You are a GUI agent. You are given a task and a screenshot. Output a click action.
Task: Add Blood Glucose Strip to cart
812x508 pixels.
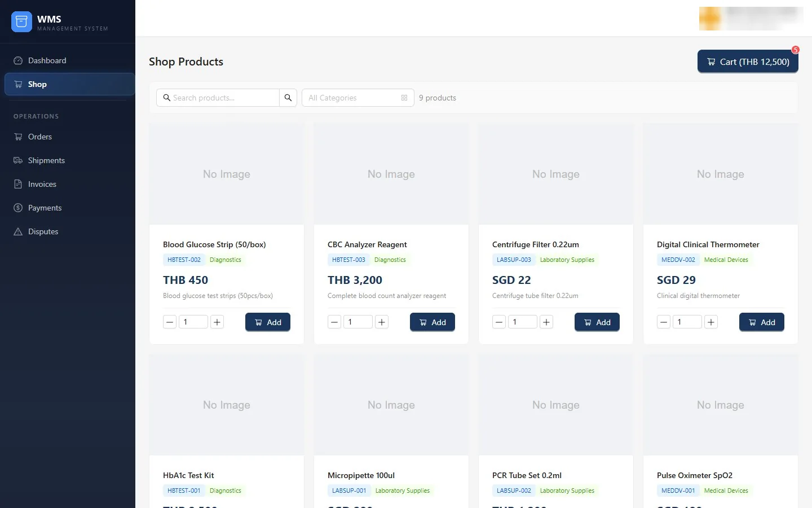(x=268, y=322)
